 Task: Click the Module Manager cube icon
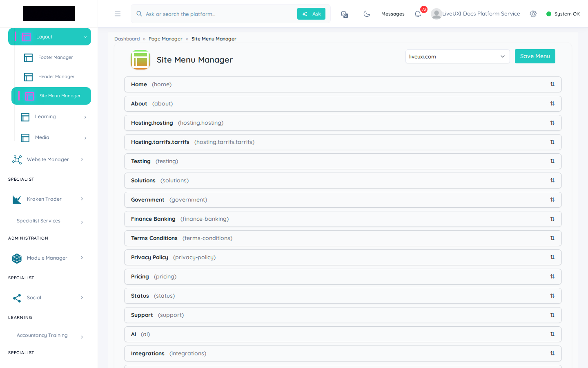17,258
